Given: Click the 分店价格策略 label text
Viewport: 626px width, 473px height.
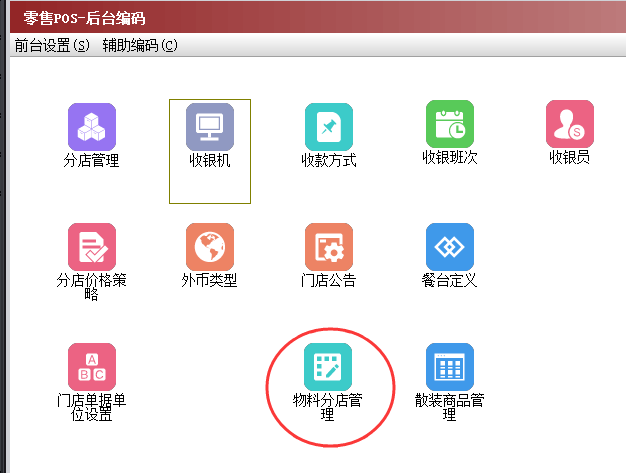Looking at the screenshot, I should (x=91, y=287).
